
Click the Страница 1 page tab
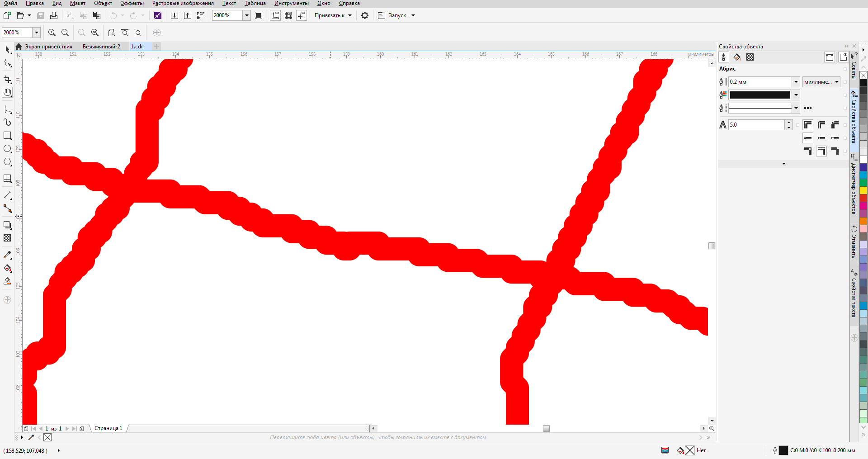[x=108, y=428]
